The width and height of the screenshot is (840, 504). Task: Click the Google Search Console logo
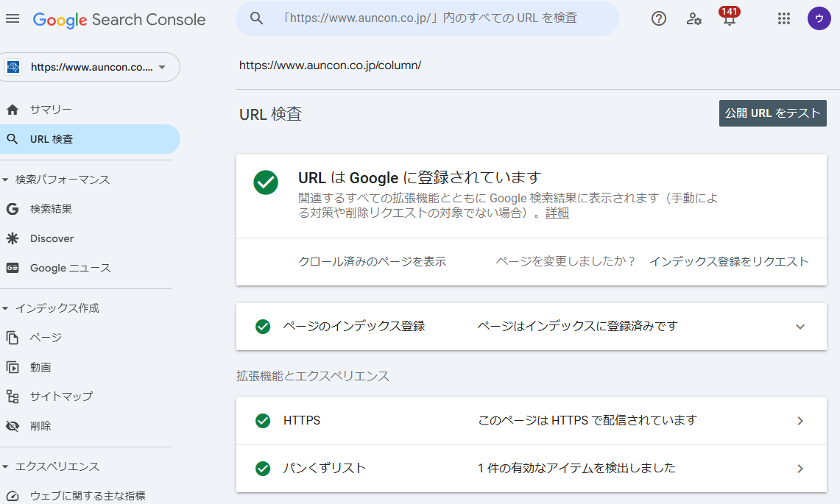click(x=119, y=20)
